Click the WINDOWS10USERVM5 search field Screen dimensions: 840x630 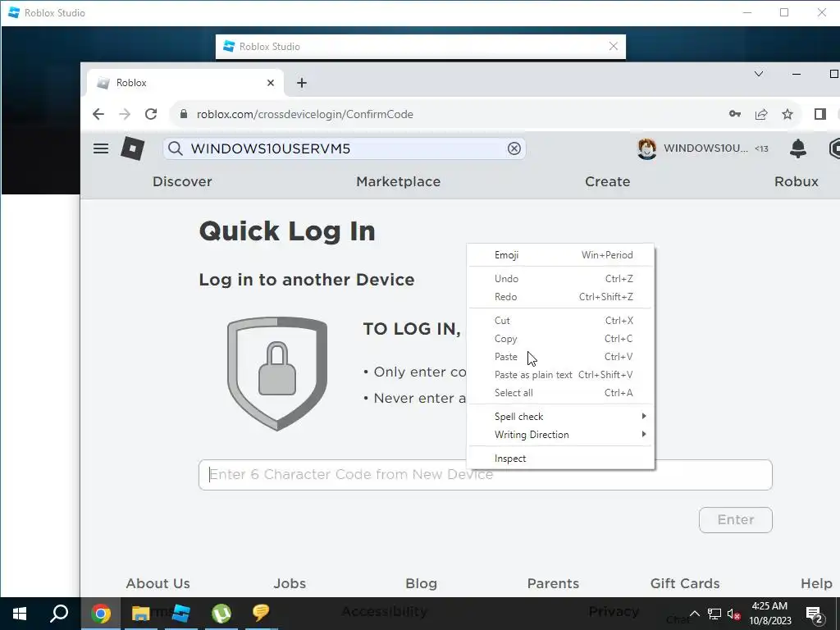tap(345, 148)
